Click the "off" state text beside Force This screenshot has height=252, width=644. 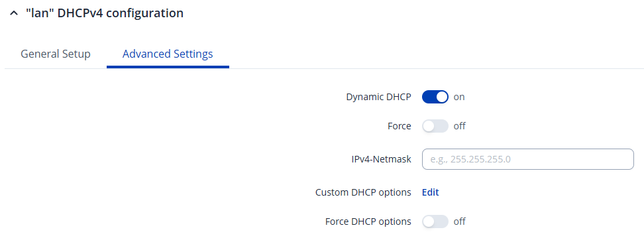click(460, 126)
